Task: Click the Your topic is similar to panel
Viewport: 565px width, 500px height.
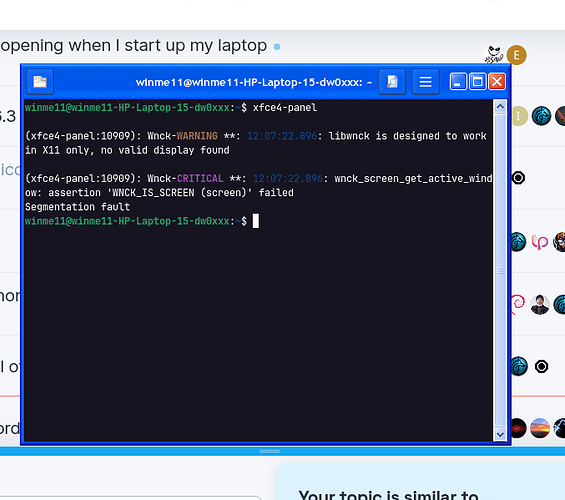Action: coord(420,482)
